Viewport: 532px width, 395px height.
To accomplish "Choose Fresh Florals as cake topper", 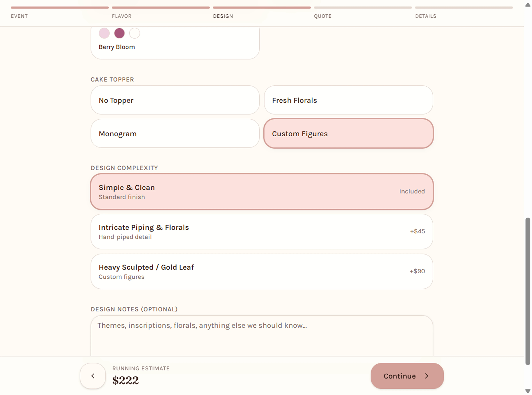I will (x=348, y=100).
